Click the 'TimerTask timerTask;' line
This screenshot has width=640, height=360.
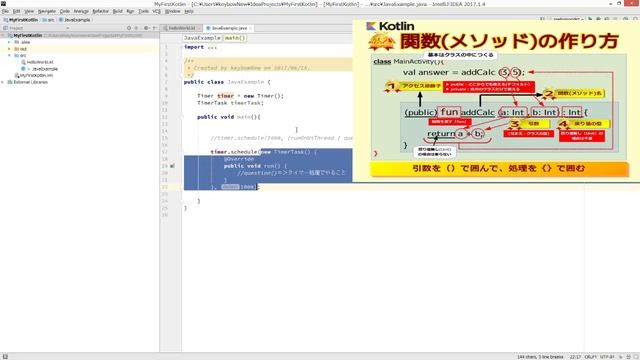(x=230, y=103)
